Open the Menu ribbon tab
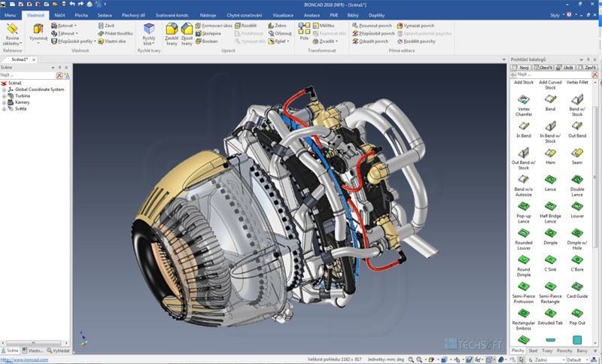 [x=10, y=15]
